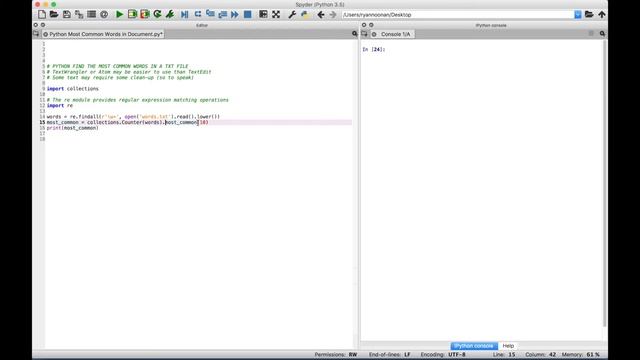The image size is (640, 360).
Task: Open the @ symbol finder icon
Action: [x=104, y=15]
